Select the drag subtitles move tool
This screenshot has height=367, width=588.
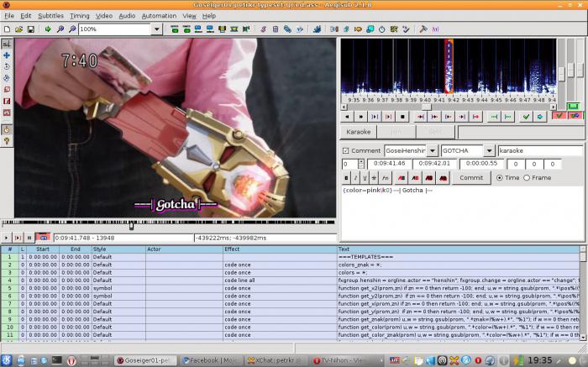(7, 55)
